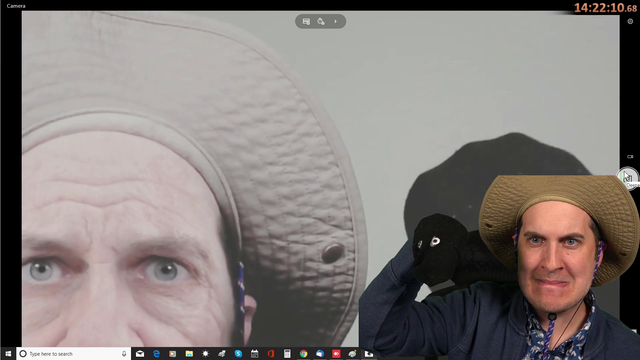Open File Explorer from taskbar
The height and width of the screenshot is (360, 640).
[189, 354]
